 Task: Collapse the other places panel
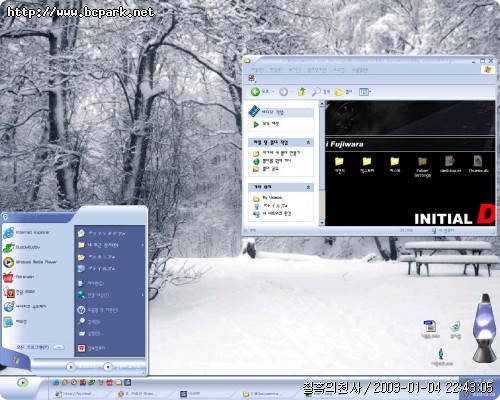click(308, 187)
